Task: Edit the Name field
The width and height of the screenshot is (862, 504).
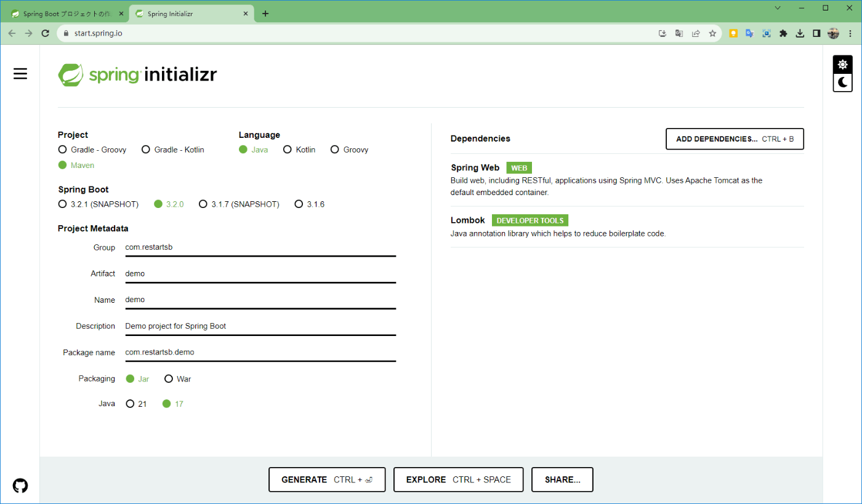Action: click(x=260, y=300)
